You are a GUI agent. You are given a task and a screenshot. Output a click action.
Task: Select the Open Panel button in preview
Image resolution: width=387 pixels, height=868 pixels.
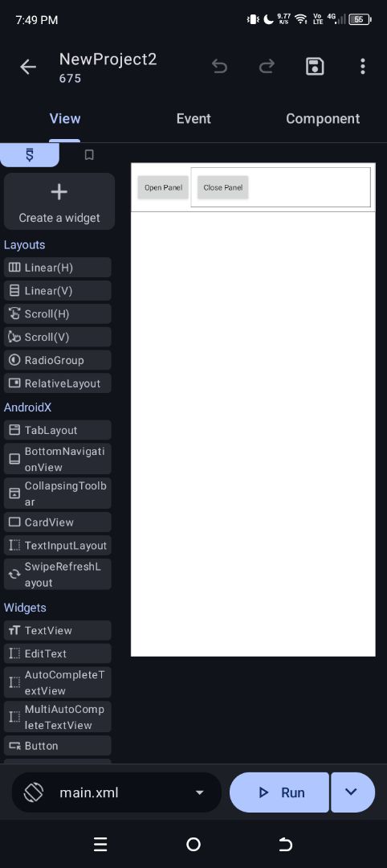point(163,187)
